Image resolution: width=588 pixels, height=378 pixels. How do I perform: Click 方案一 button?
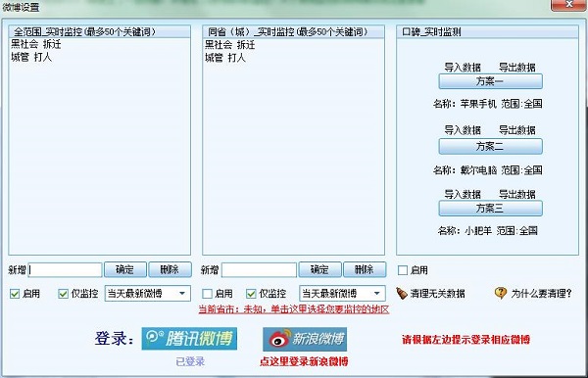coord(491,81)
